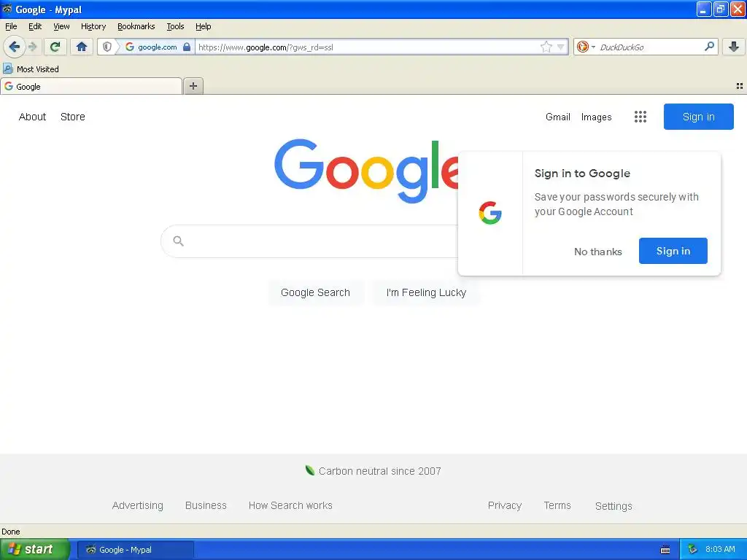Open the URL history dropdown arrow
This screenshot has width=747, height=560.
(561, 47)
